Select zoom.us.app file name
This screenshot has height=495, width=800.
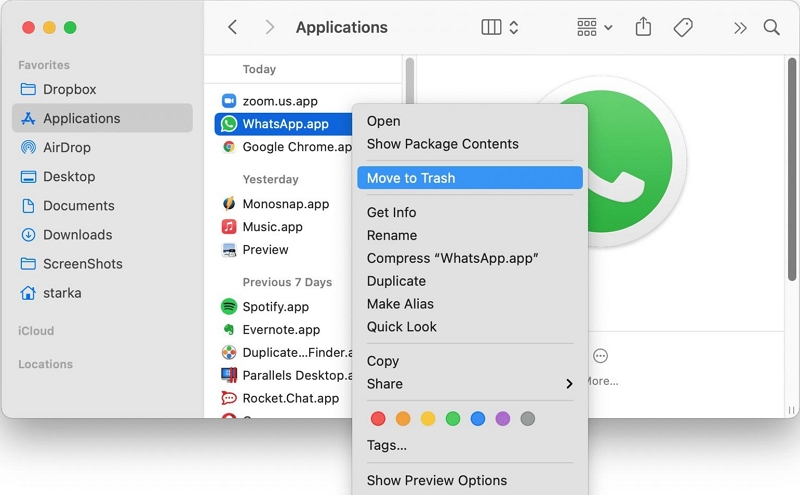(x=280, y=101)
